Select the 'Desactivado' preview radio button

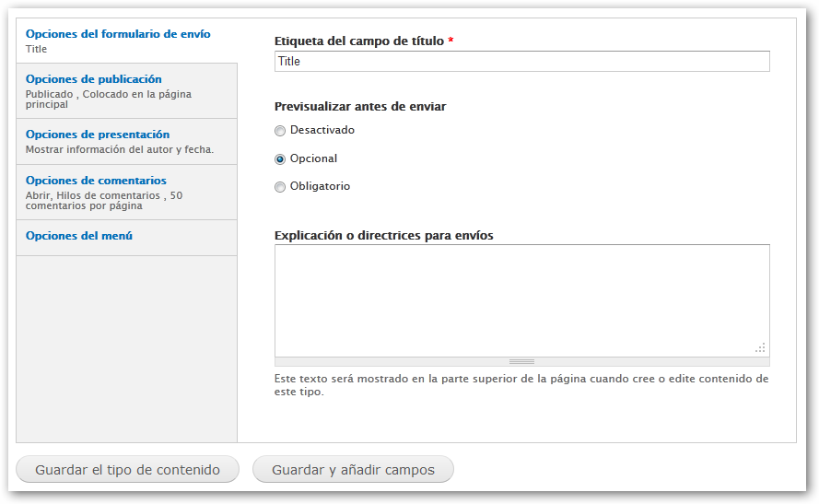(280, 131)
